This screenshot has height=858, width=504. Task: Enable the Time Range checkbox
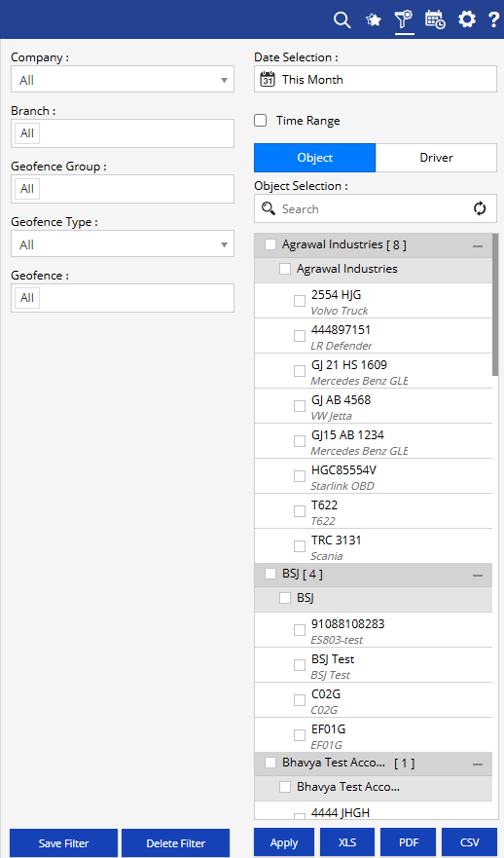[x=261, y=121]
